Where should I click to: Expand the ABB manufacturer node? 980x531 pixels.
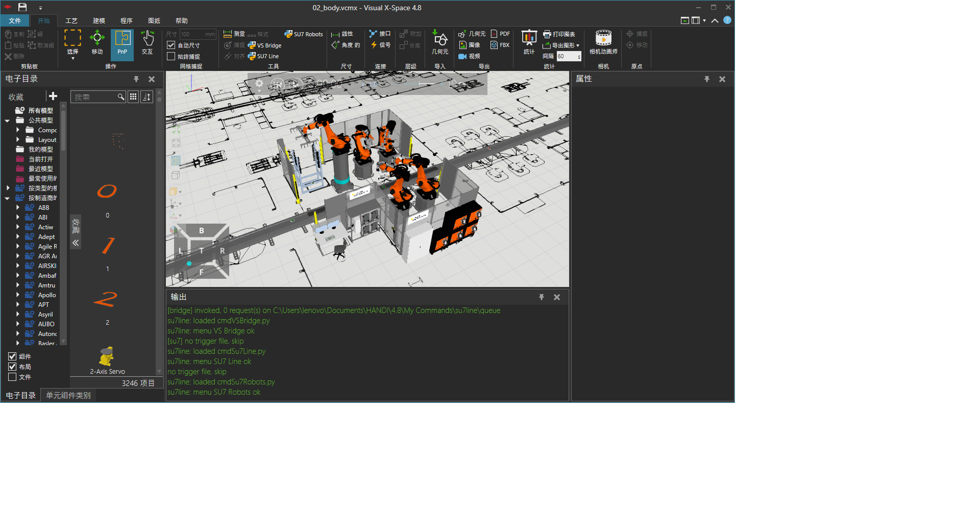(x=17, y=208)
